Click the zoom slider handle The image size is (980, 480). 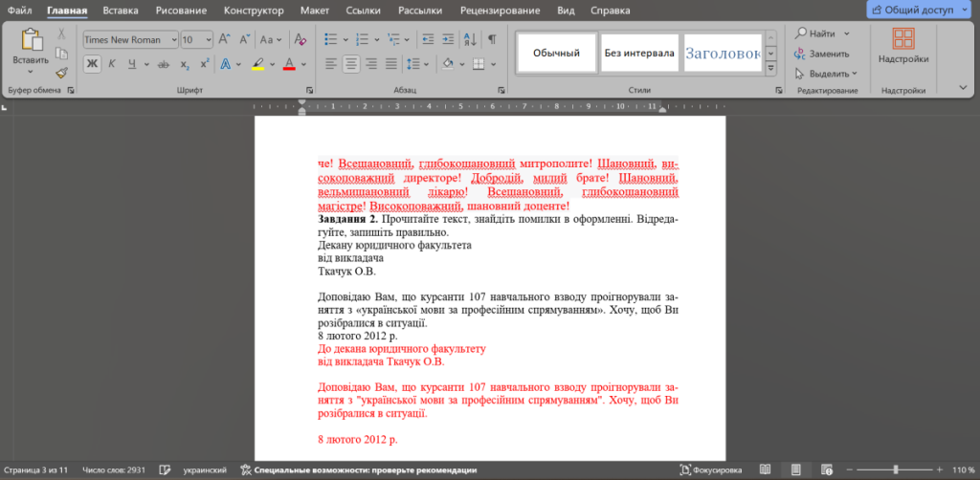point(896,469)
